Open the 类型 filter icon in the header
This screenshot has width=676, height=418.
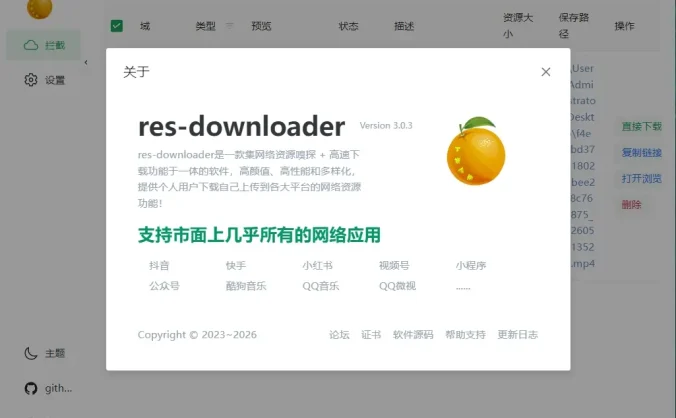pos(229,26)
